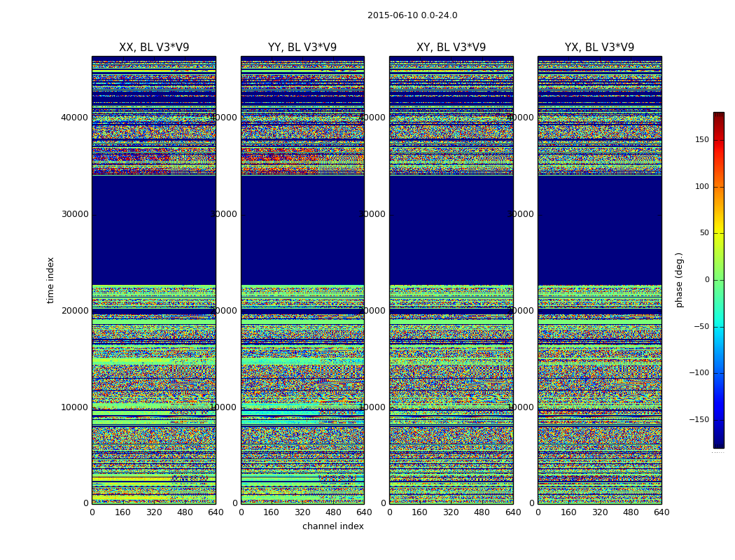Click the 20000 y-tick of the XX plot

point(74,311)
